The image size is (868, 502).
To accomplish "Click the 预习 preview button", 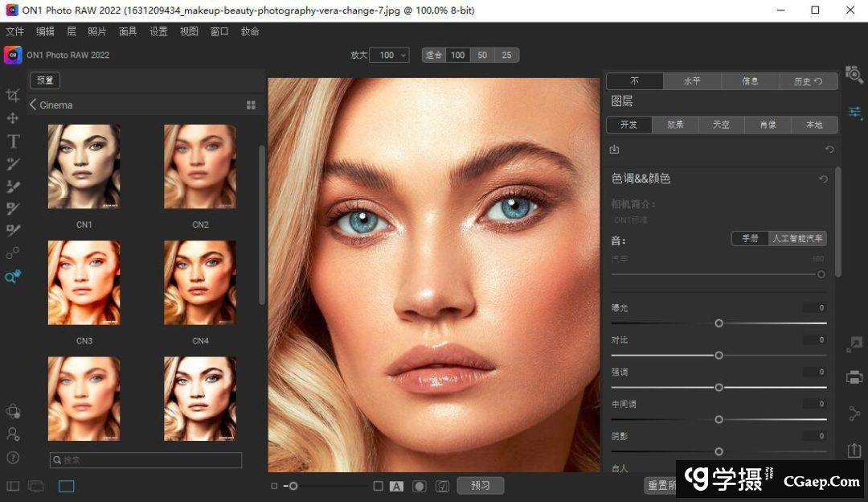I will point(481,486).
